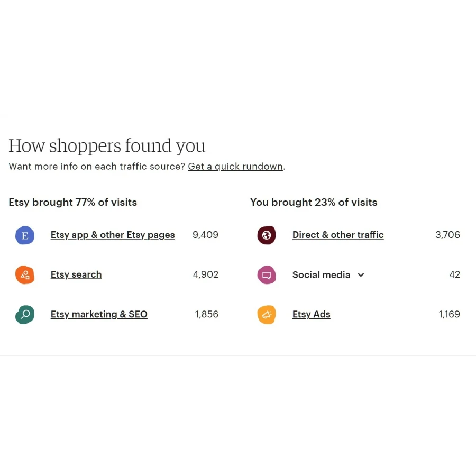This screenshot has width=476, height=476.
Task: Click the 9,409 visits count
Action: click(205, 235)
